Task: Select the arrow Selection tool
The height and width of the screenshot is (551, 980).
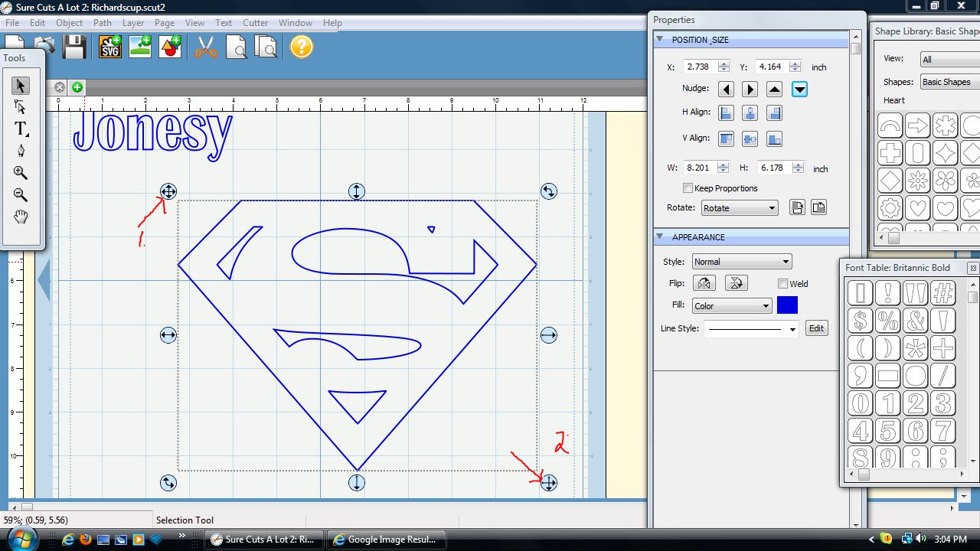Action: coord(21,85)
